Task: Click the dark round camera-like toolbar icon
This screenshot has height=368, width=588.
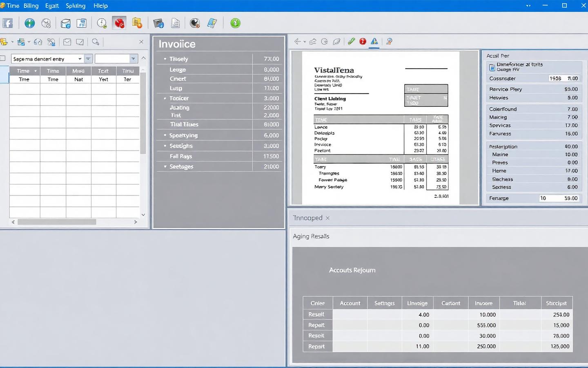Action: point(195,23)
